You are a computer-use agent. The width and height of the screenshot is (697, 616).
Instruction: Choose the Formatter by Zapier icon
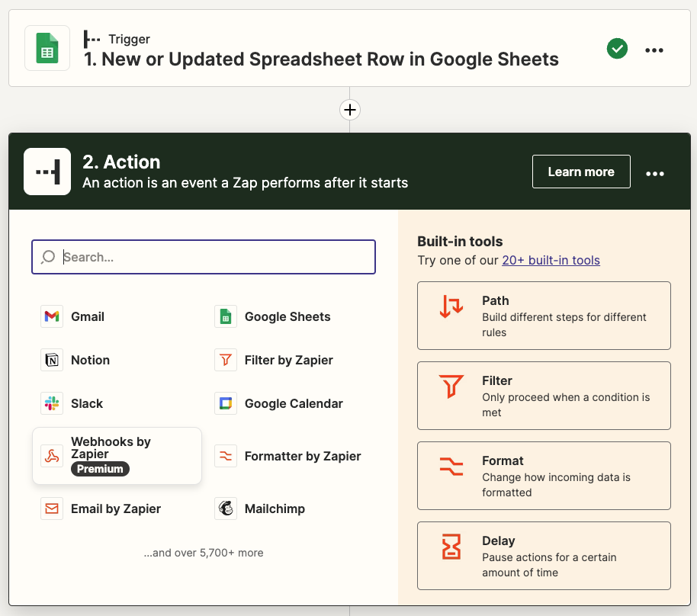click(226, 456)
